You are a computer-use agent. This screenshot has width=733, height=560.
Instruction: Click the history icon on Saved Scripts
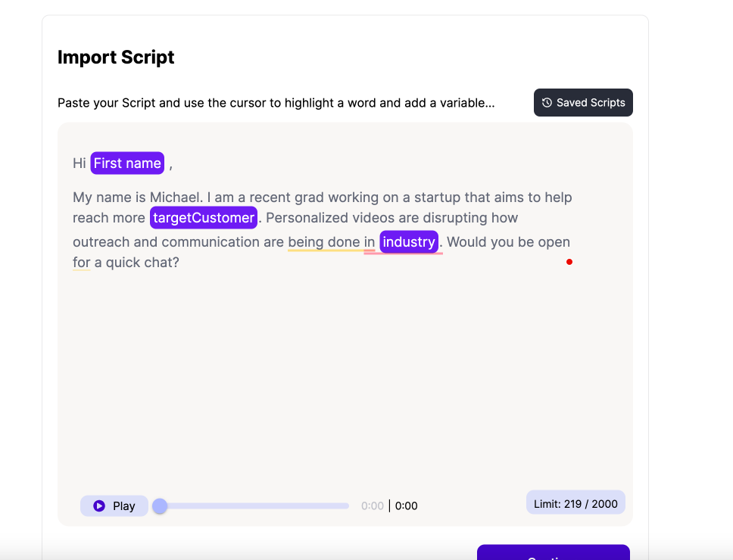547,103
